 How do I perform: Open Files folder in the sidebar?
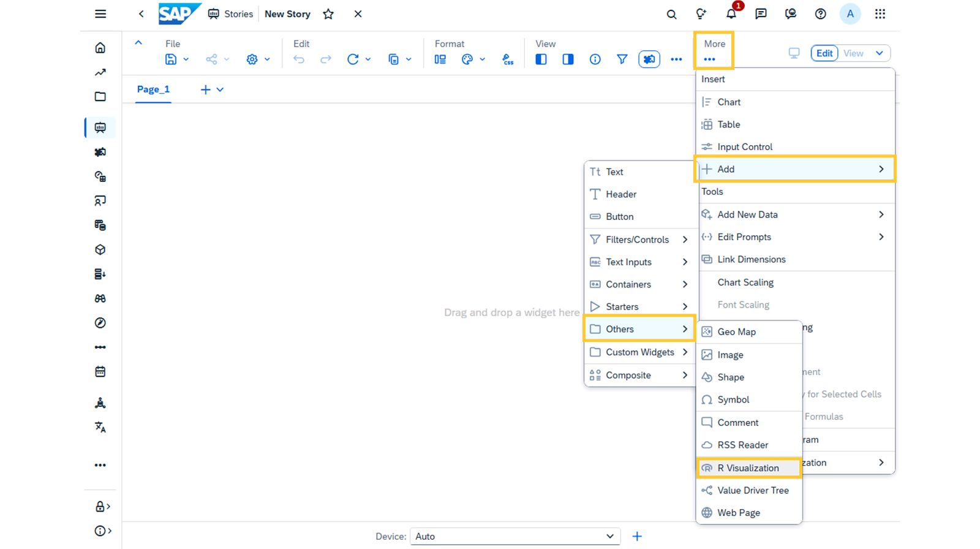pyautogui.click(x=100, y=97)
